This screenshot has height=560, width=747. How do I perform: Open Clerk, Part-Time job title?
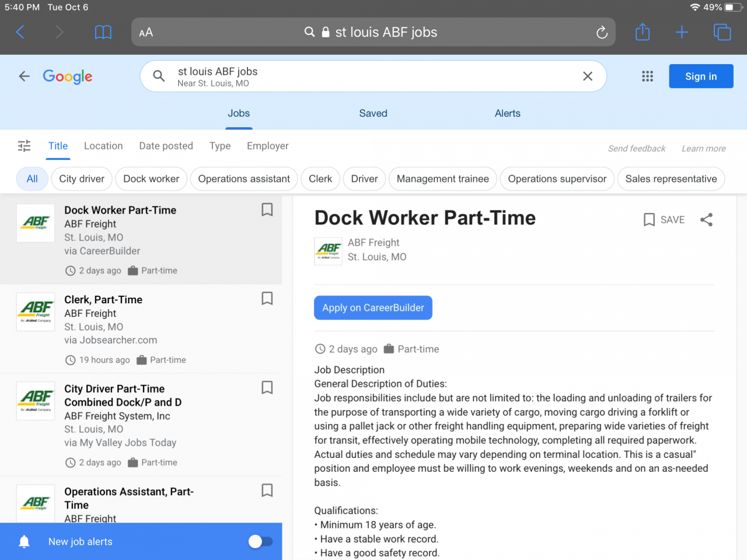pyautogui.click(x=103, y=299)
